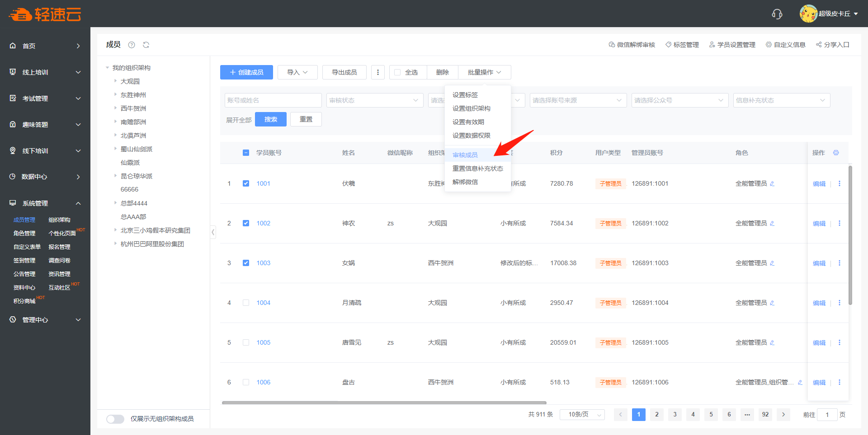Toggle 仅展示无组织架构成员 switch

tap(115, 419)
